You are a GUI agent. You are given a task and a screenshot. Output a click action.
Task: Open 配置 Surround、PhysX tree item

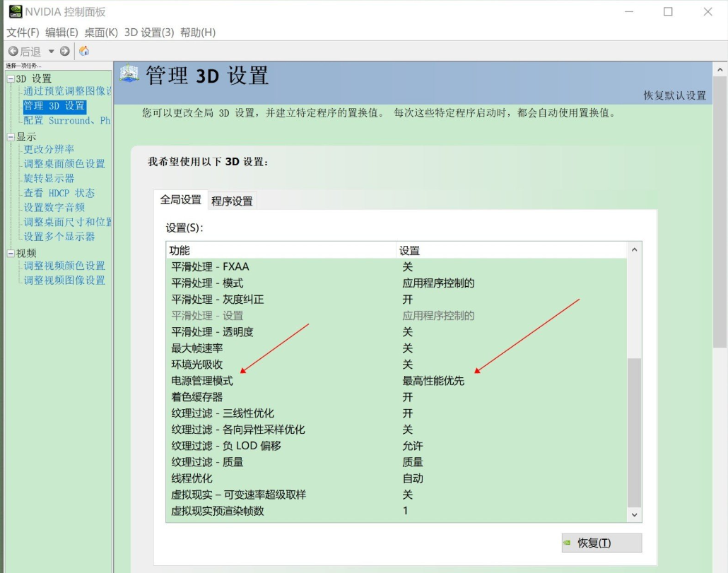point(67,121)
